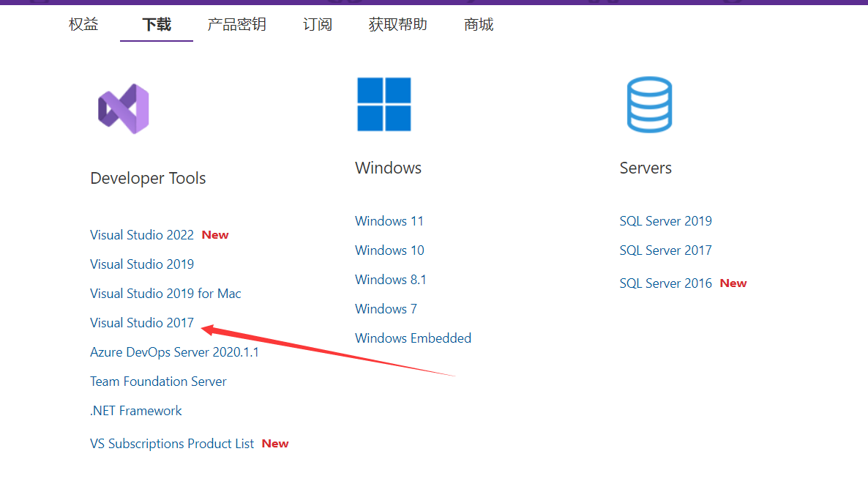The image size is (868, 495).
Task: Click the Windows blue logo icon
Action: (x=384, y=104)
